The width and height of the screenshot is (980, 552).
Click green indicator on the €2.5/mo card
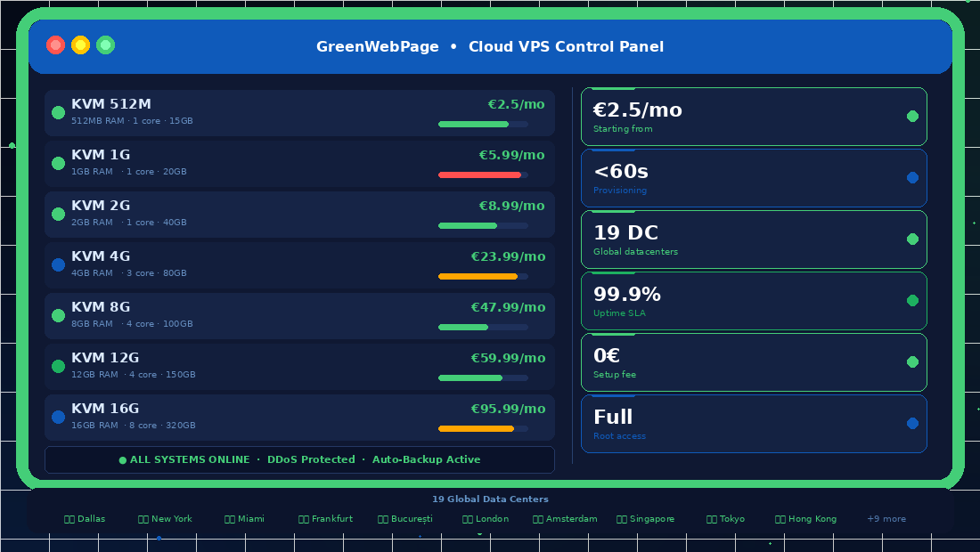pos(911,116)
